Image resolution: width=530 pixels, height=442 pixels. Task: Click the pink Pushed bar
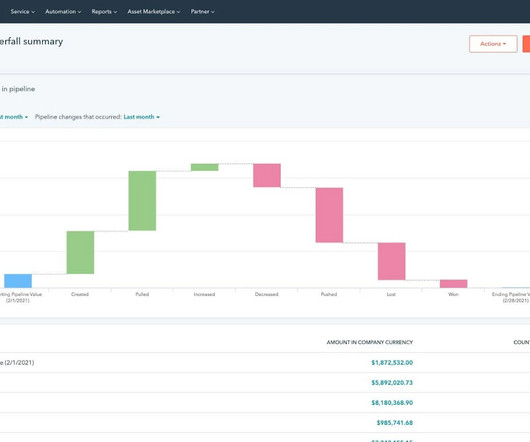(329, 215)
